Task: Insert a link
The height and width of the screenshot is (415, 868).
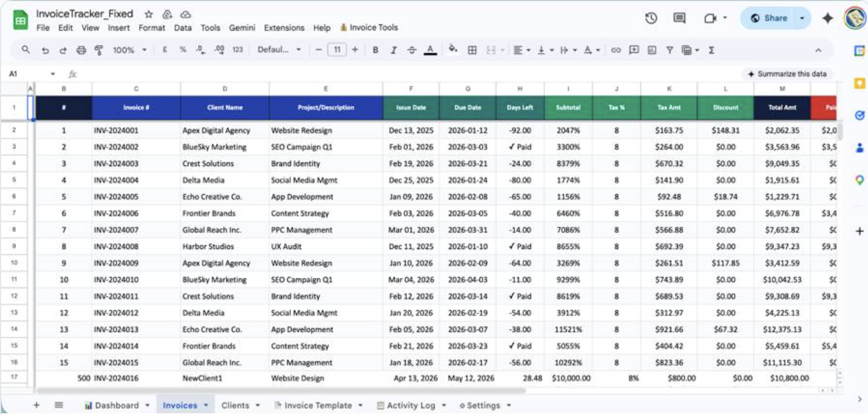Action: 616,50
